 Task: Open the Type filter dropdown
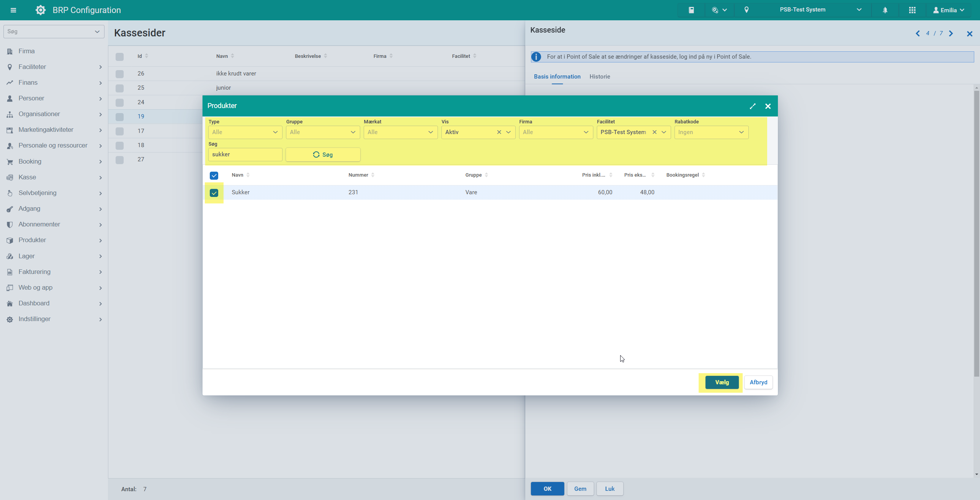click(245, 132)
